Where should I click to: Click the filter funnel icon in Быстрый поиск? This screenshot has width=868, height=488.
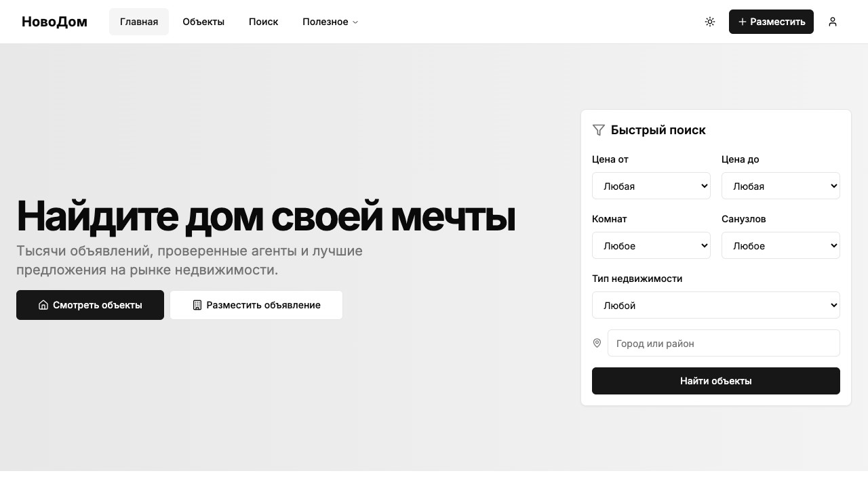click(599, 129)
